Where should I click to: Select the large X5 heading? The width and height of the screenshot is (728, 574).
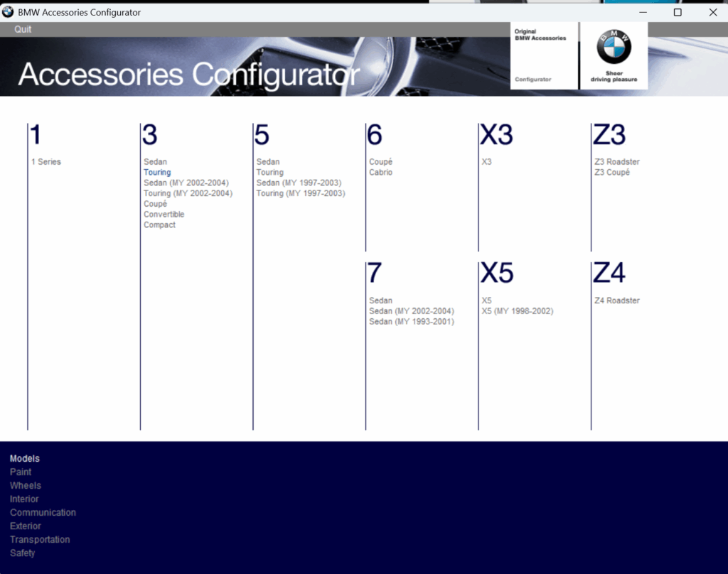pyautogui.click(x=497, y=273)
